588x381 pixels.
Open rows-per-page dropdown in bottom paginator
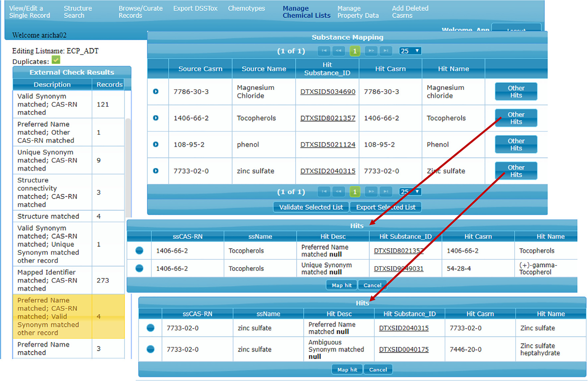(410, 192)
